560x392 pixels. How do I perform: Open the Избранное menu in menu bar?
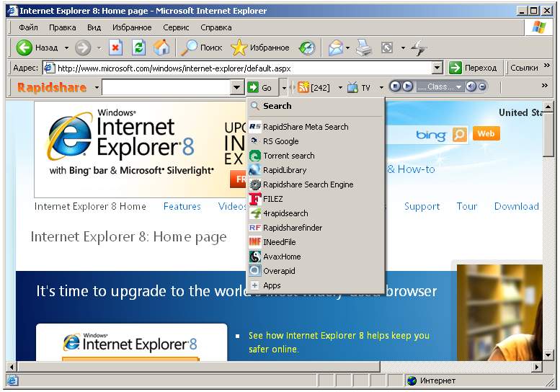pos(132,27)
